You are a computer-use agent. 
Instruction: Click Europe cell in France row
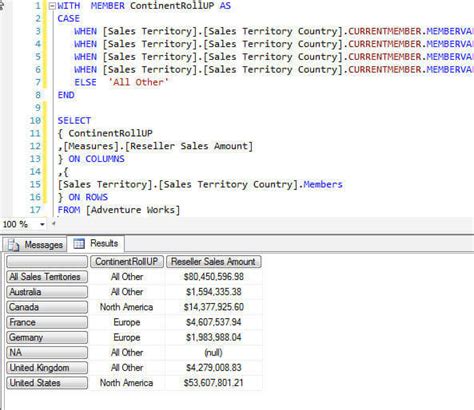[127, 322]
